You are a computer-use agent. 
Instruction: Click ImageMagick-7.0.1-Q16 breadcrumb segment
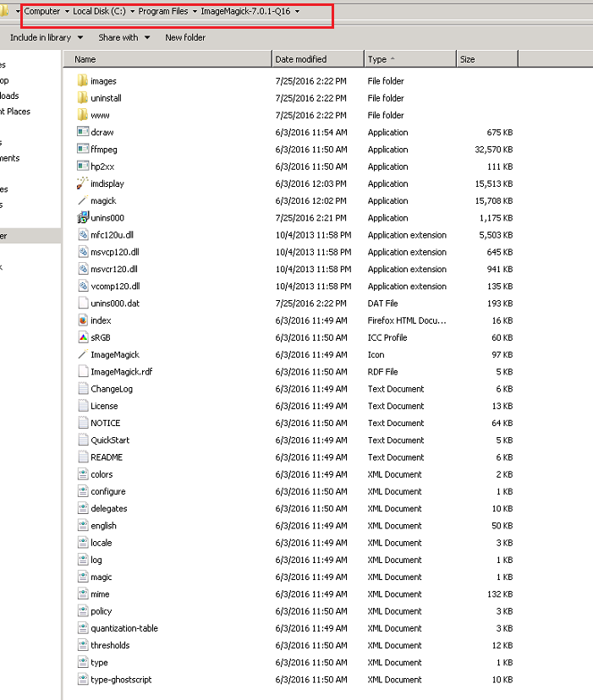pyautogui.click(x=245, y=11)
